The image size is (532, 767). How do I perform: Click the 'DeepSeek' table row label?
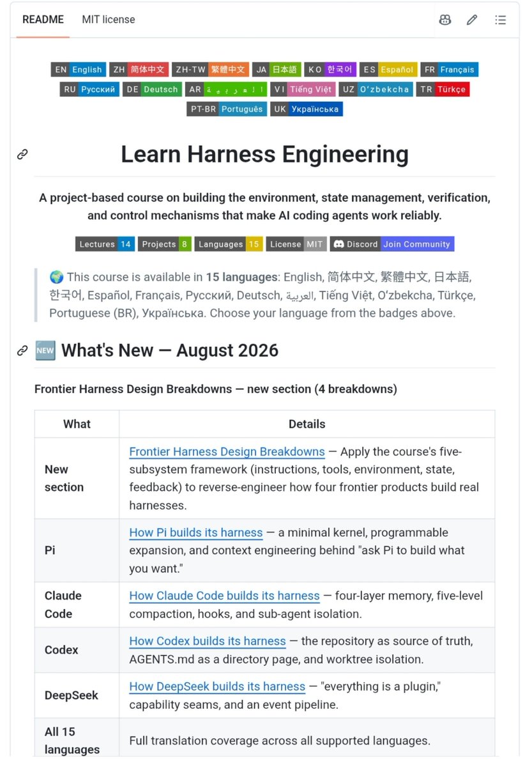coord(72,695)
